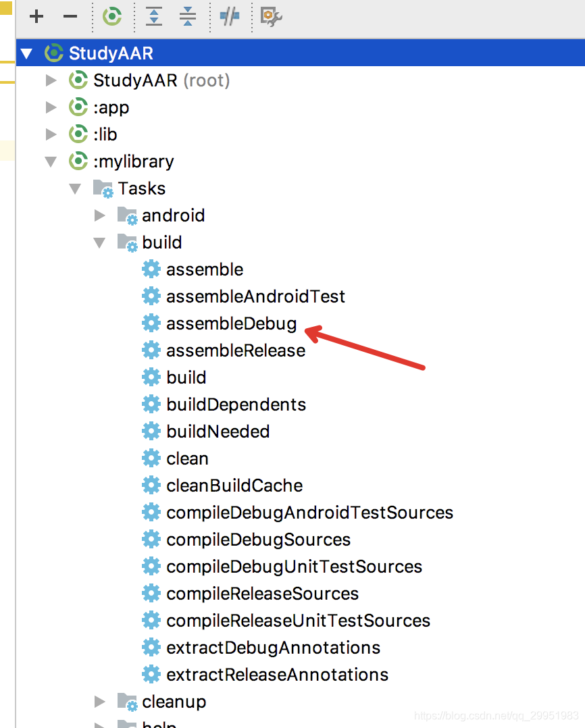Screen dimensions: 585x728
Task: Select the android group label
Action: tap(173, 215)
